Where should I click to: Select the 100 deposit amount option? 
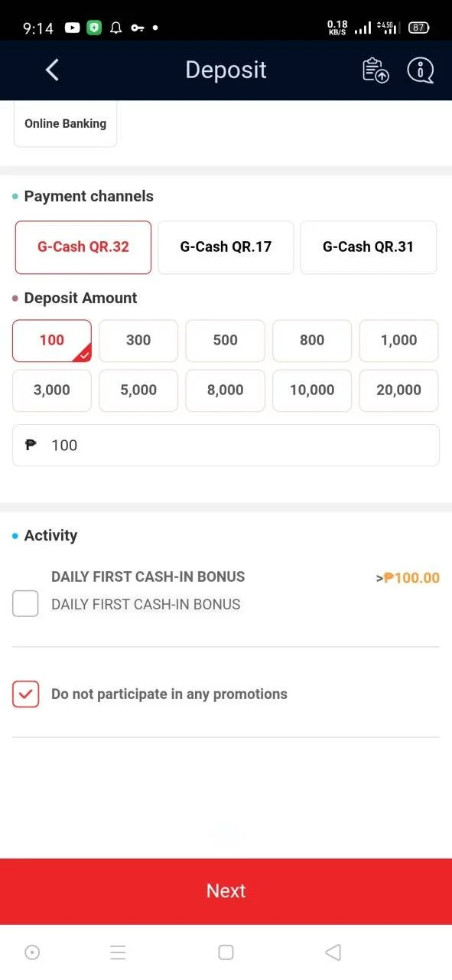pos(52,341)
